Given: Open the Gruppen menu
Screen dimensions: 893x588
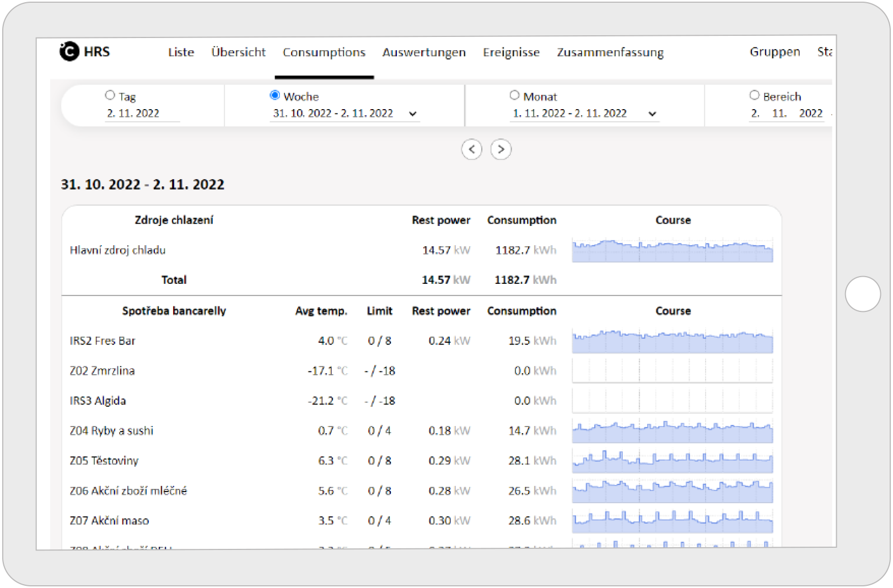Looking at the screenshot, I should (774, 52).
